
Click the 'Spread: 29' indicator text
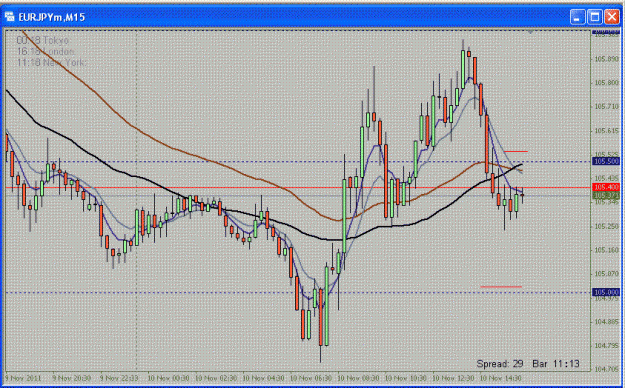click(x=500, y=363)
